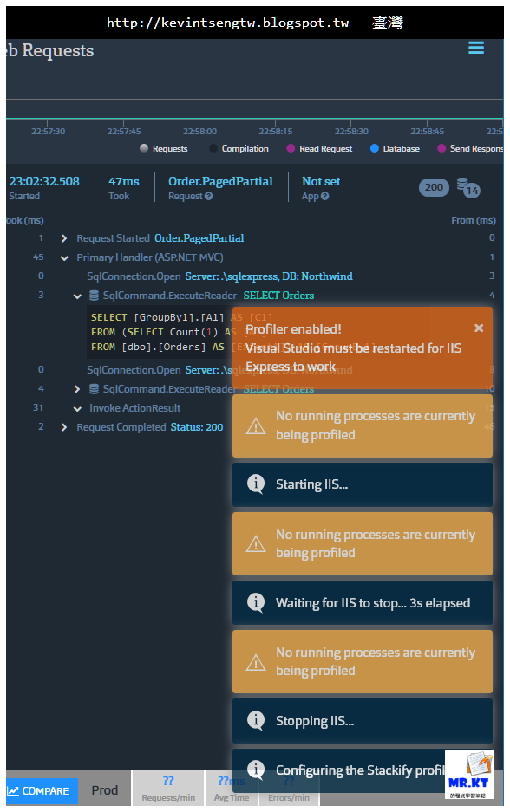The height and width of the screenshot is (812, 510).
Task: Click database icon beside second SqlCommand.ExecuteReader
Action: [x=94, y=388]
